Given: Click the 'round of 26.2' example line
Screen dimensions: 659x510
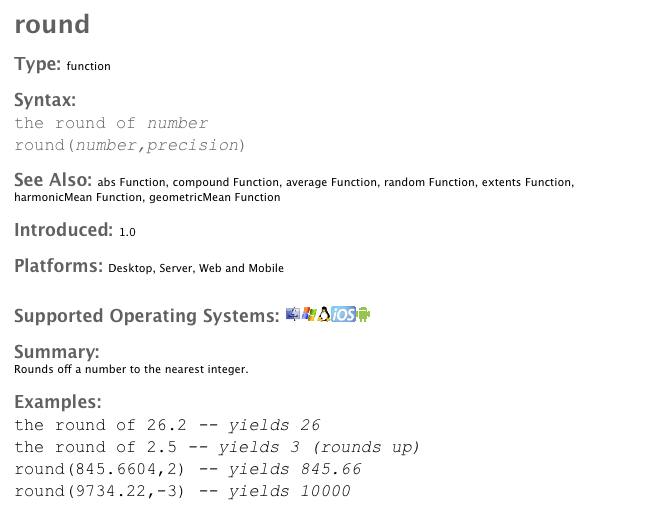Looking at the screenshot, I should pyautogui.click(x=167, y=425).
